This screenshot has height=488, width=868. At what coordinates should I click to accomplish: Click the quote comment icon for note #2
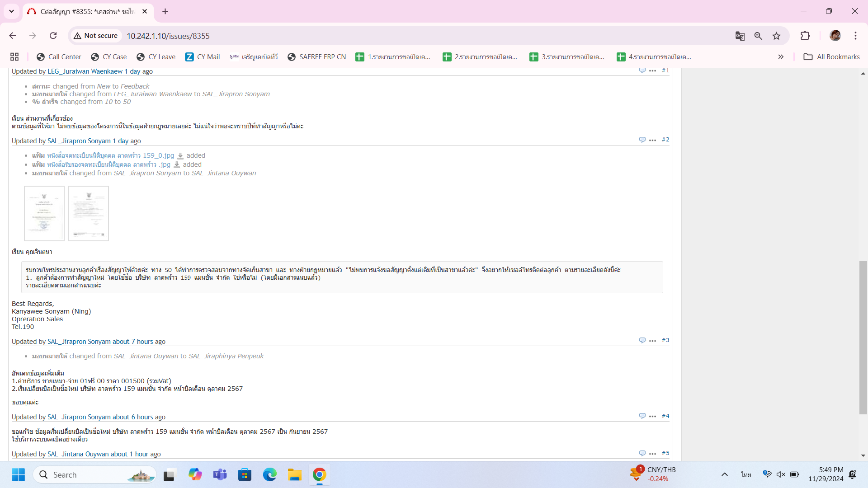(642, 140)
